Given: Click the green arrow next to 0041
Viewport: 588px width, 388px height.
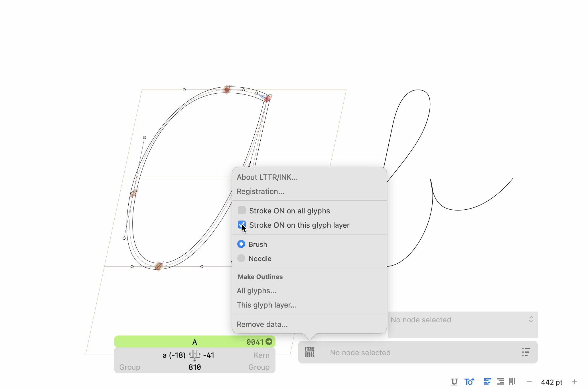Looking at the screenshot, I should (269, 341).
